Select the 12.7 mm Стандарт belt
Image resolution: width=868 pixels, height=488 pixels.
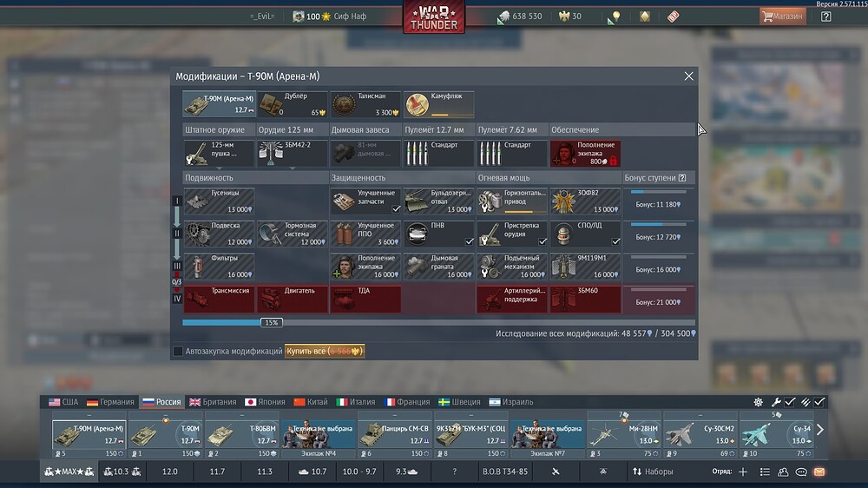pyautogui.click(x=438, y=153)
